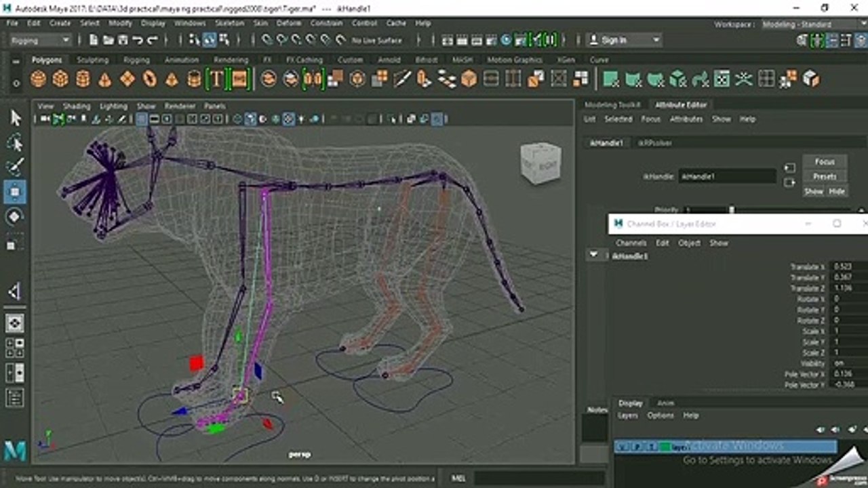Click the ikHandle name input field
868x488 pixels.
(x=727, y=176)
